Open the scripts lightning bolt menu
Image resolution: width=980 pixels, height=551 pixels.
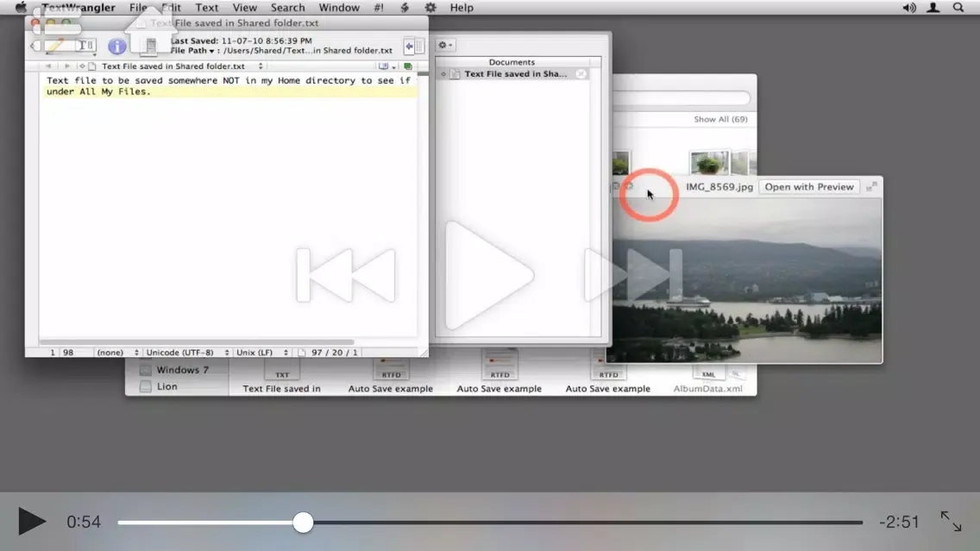405,8
